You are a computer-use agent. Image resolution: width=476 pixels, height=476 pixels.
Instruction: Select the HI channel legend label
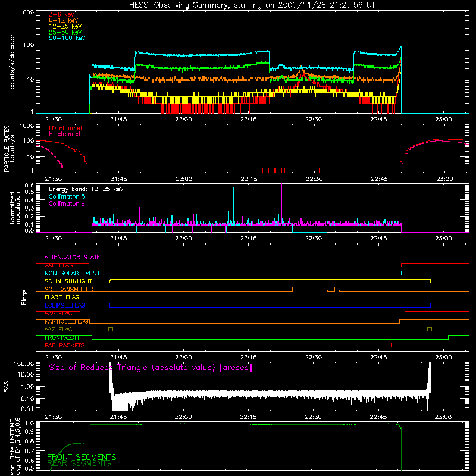64,134
